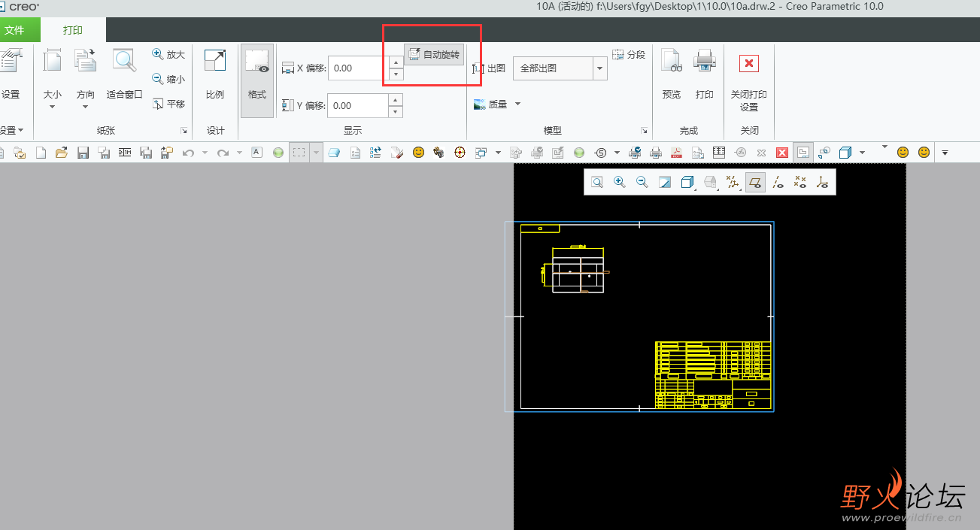The image size is (980, 530).
Task: Click 适合窗口 fit window icon
Action: pos(125,74)
